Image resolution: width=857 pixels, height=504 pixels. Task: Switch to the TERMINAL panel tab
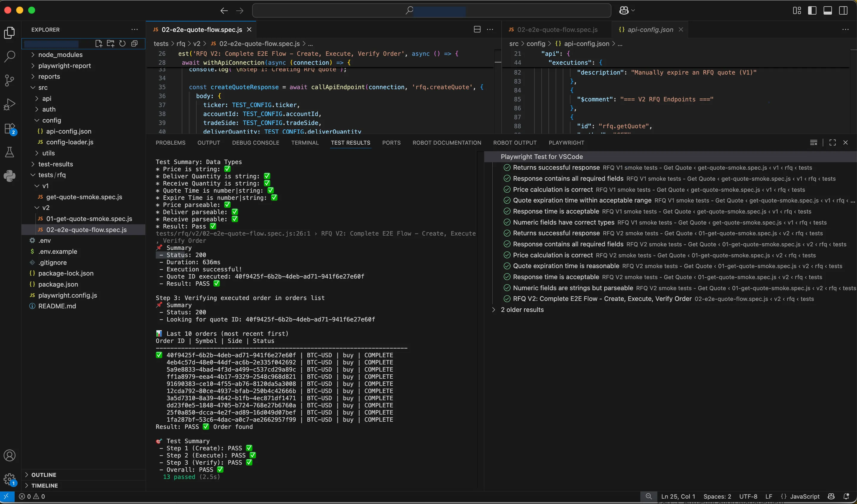pyautogui.click(x=305, y=143)
